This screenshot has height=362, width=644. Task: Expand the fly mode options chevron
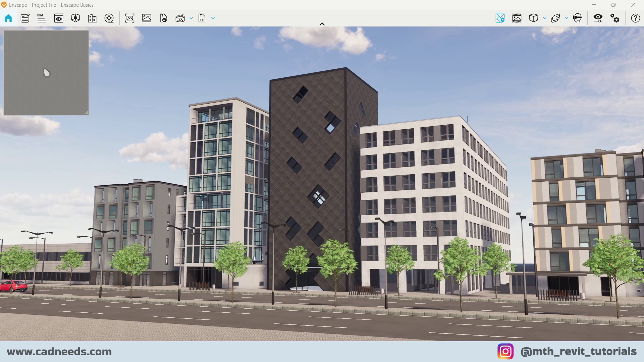tap(567, 18)
